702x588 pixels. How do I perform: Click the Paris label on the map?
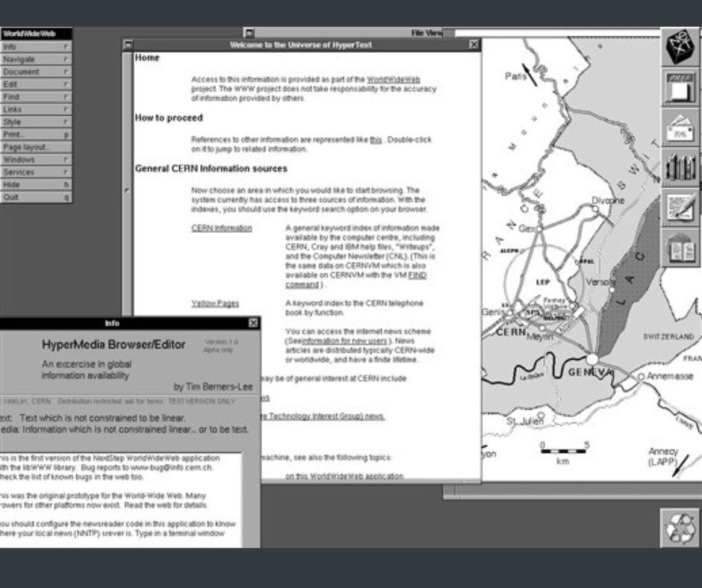(x=515, y=76)
